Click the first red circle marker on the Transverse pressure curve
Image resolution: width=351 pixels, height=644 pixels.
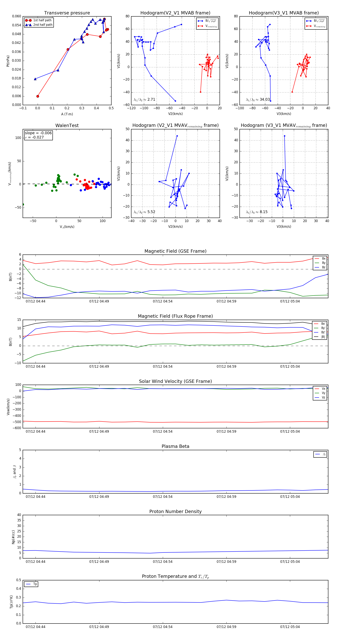[38, 96]
